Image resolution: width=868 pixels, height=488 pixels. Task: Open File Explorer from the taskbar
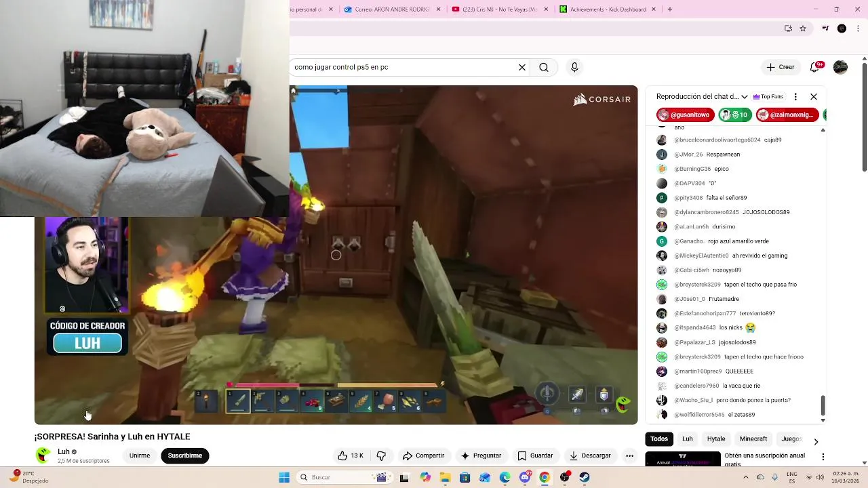pyautogui.click(x=445, y=477)
